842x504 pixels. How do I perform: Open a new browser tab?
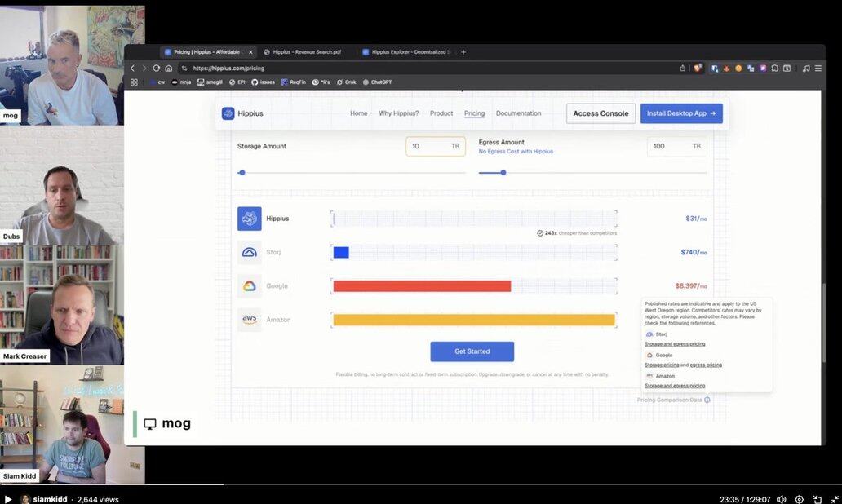pos(463,52)
